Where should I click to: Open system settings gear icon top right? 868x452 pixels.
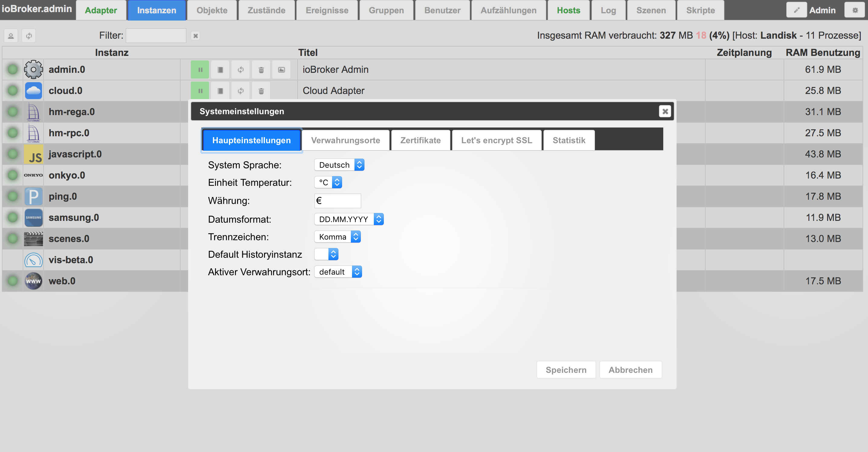(855, 10)
